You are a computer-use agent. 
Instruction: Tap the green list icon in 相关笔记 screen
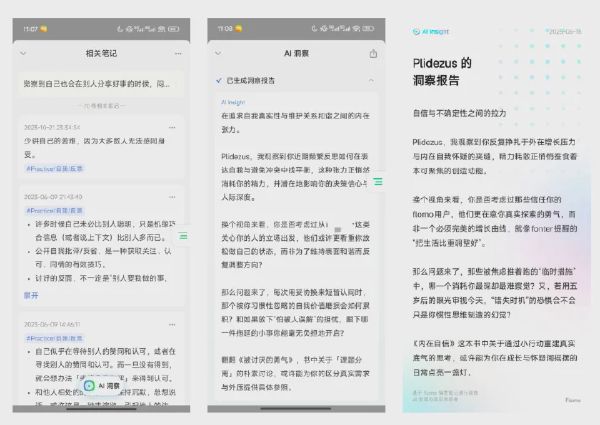pos(183,236)
